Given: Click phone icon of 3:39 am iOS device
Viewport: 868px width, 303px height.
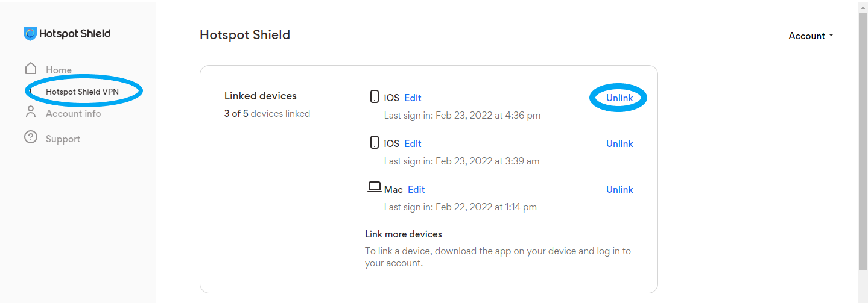Looking at the screenshot, I should tap(375, 142).
